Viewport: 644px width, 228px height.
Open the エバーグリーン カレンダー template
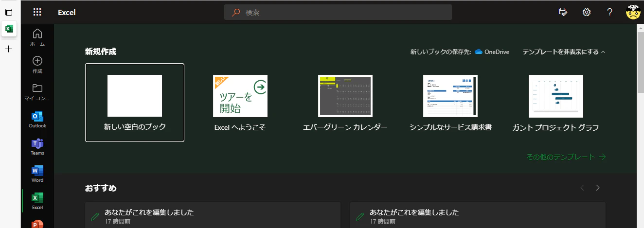345,103
